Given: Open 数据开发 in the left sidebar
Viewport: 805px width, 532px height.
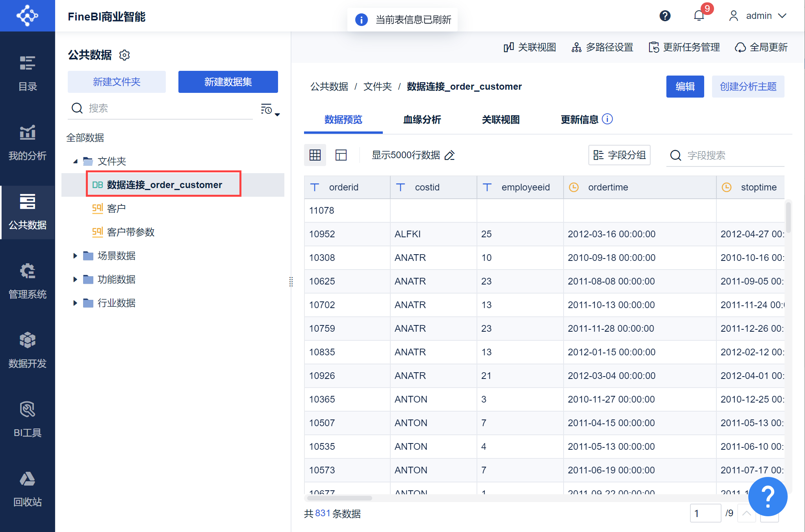Looking at the screenshot, I should 28,349.
